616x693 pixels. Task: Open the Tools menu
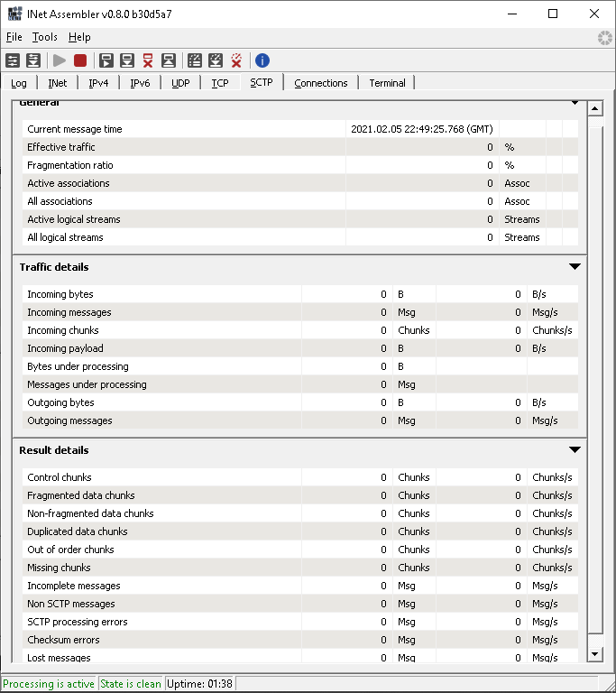pyautogui.click(x=44, y=37)
